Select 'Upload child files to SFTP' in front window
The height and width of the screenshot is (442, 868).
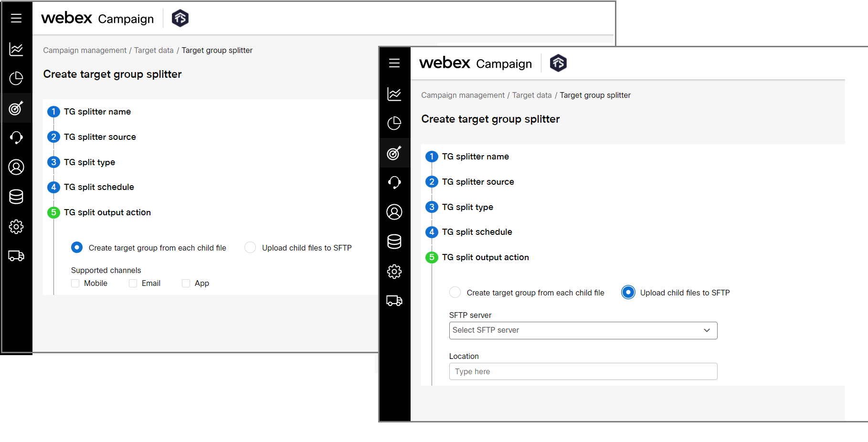coord(628,292)
